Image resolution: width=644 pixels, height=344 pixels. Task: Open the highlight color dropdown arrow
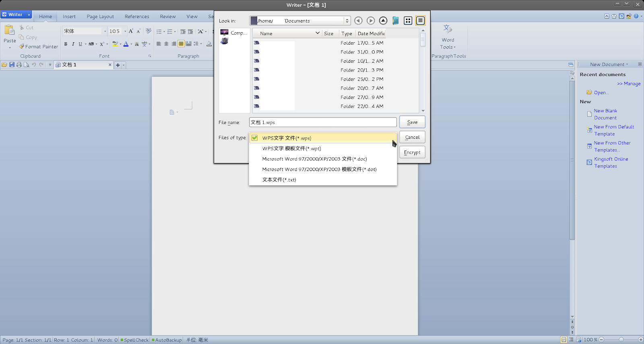(120, 44)
